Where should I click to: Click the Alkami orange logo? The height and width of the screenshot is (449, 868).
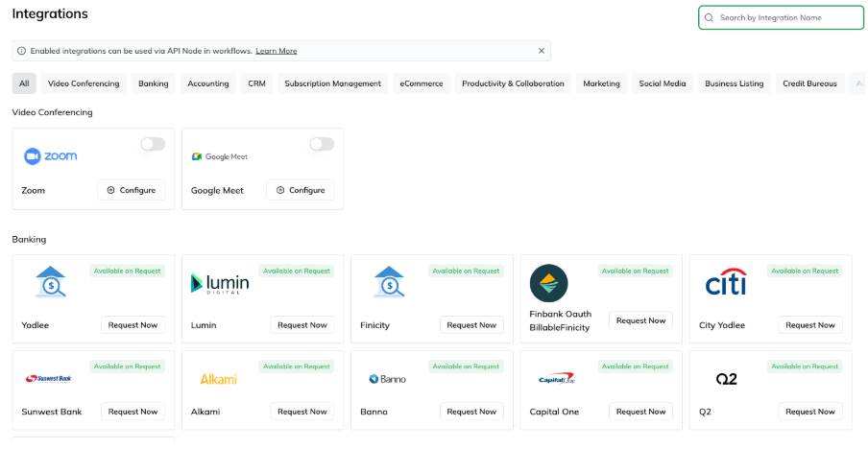[218, 379]
